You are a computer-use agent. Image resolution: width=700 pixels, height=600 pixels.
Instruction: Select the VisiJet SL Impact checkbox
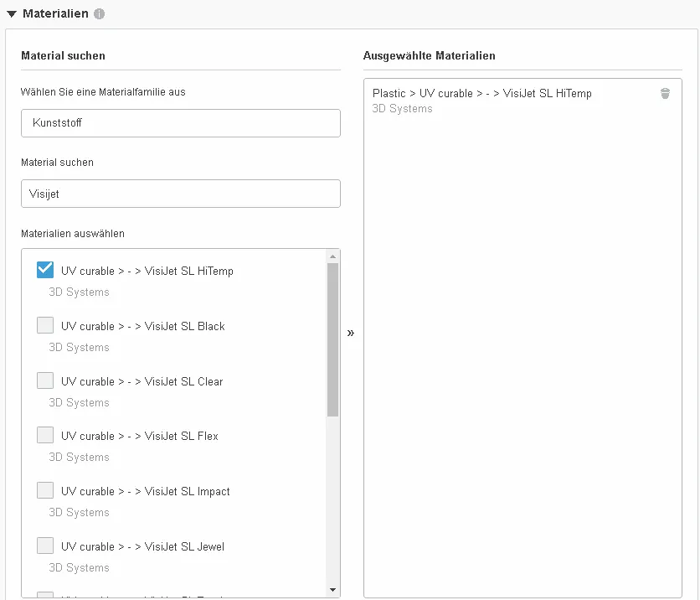click(x=45, y=490)
